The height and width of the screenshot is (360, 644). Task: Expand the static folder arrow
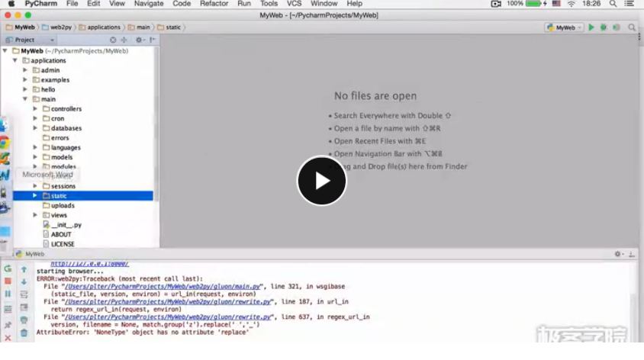pyautogui.click(x=35, y=196)
